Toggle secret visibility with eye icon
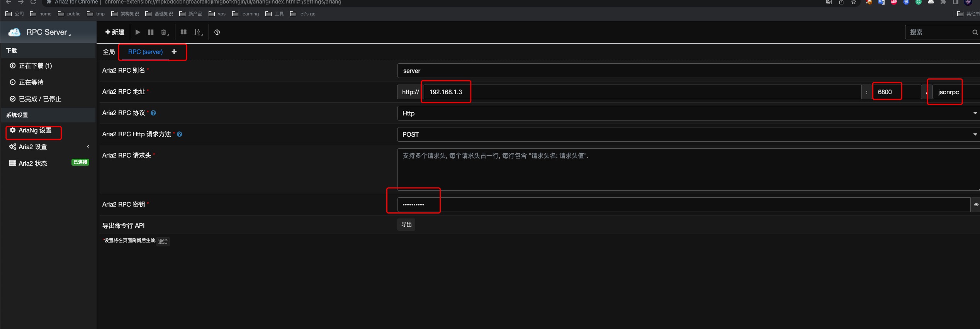980x329 pixels. pos(976,205)
